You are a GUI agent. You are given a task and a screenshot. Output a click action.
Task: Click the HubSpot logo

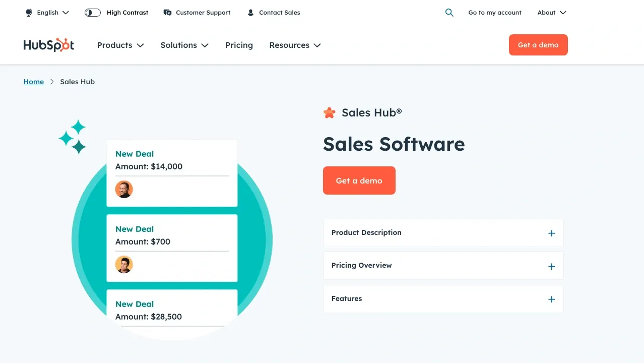[x=49, y=45]
